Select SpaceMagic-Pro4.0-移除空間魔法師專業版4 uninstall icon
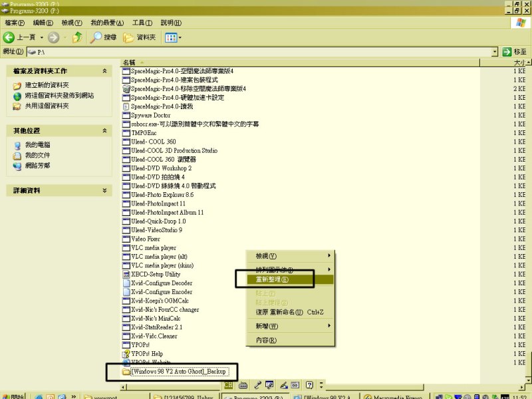This screenshot has width=532, height=399. pyautogui.click(x=126, y=89)
